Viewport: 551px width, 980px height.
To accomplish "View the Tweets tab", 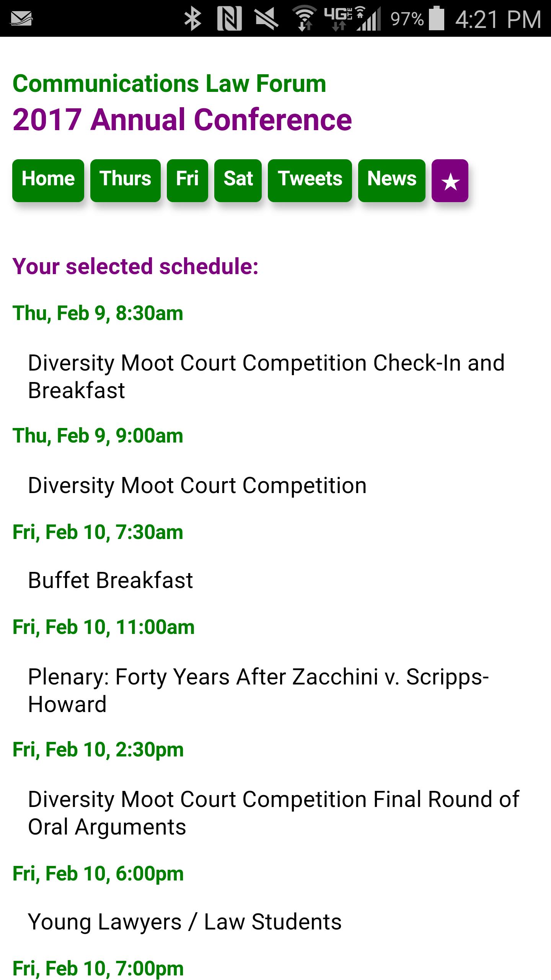I will 310,180.
